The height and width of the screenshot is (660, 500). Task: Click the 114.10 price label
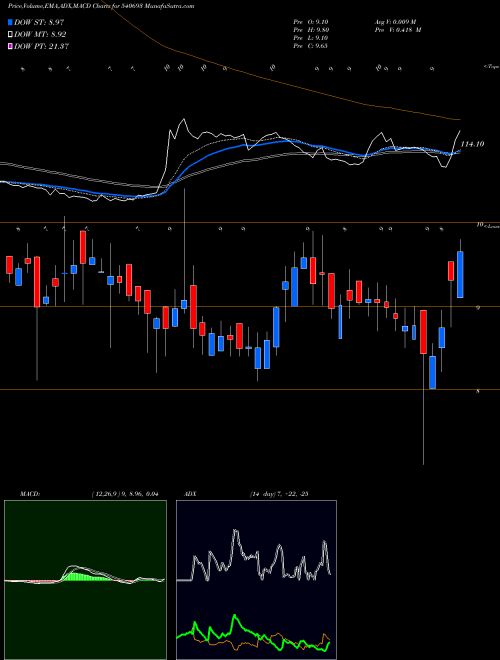tap(472, 144)
